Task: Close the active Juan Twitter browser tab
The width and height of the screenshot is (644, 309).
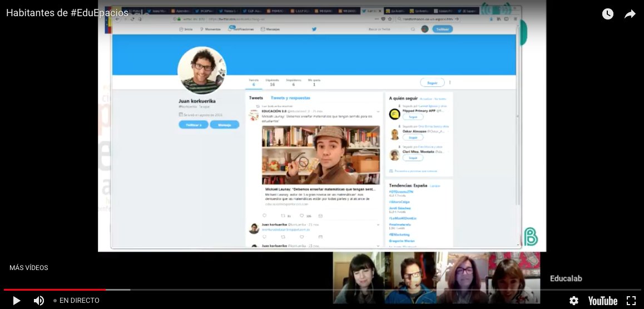Action: click(x=379, y=11)
